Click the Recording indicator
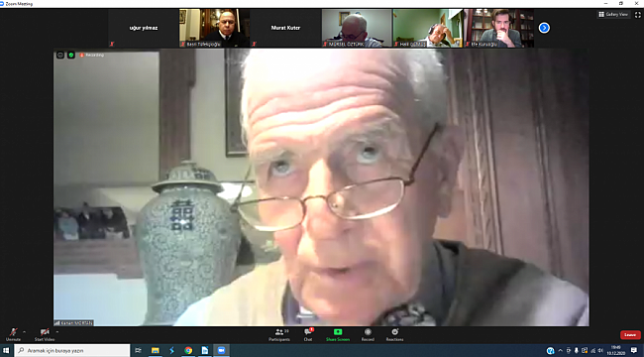This screenshot has width=644, height=357. click(x=92, y=55)
